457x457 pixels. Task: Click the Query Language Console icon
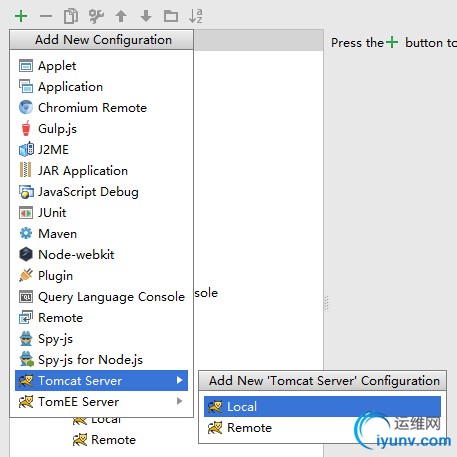[26, 297]
